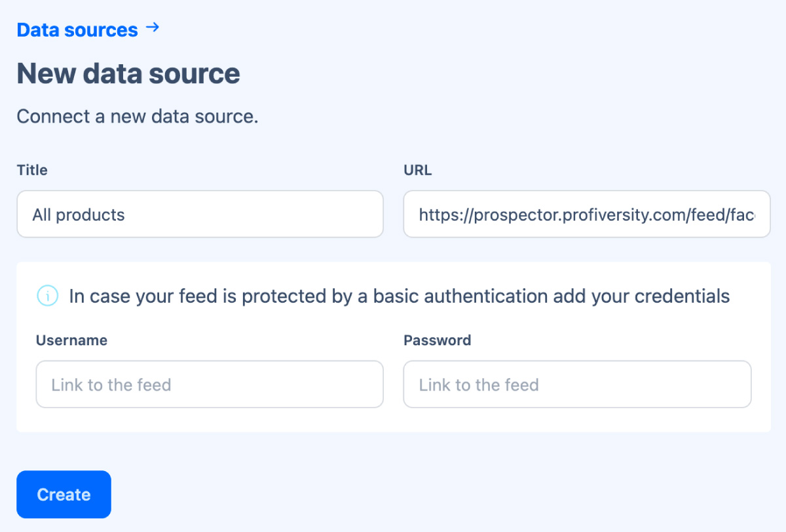Click the Title field label
The width and height of the screenshot is (786, 532).
click(x=32, y=170)
